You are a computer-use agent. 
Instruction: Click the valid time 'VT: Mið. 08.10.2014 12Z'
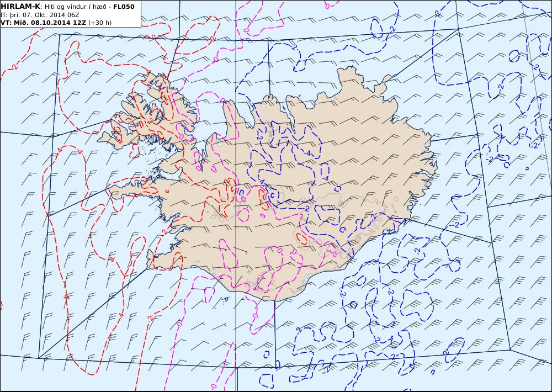click(x=43, y=23)
